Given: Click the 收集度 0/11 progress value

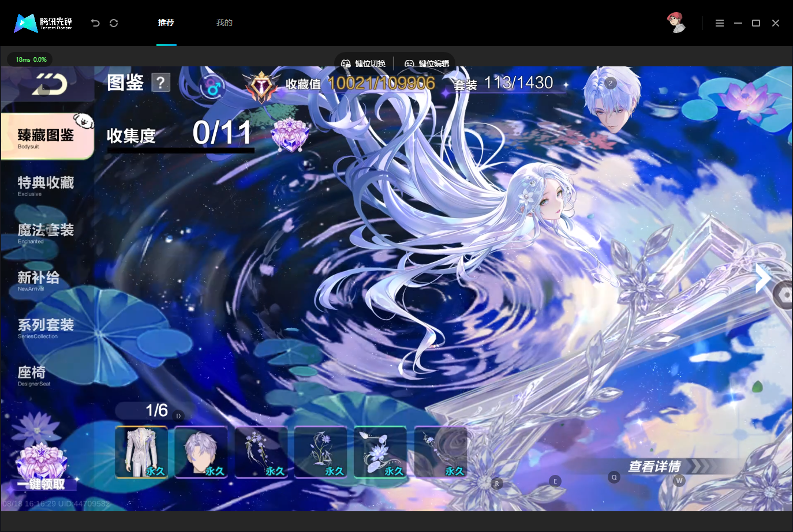Looking at the screenshot, I should coord(222,133).
